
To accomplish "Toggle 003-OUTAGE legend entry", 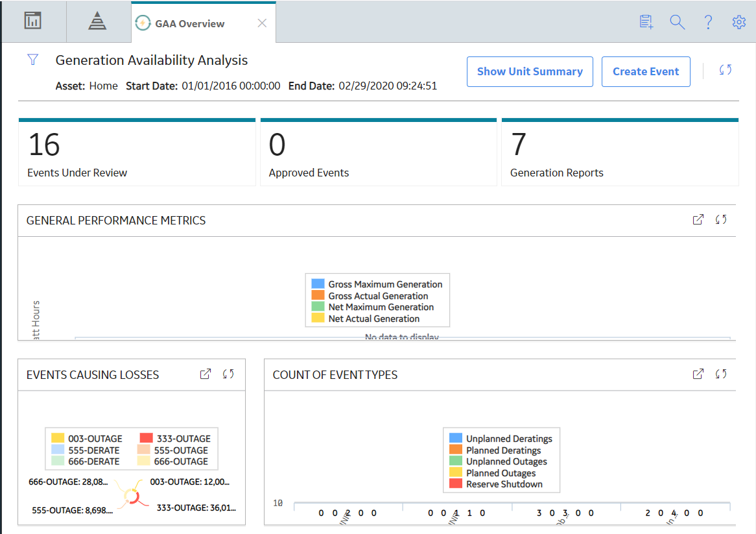I will pos(87,439).
